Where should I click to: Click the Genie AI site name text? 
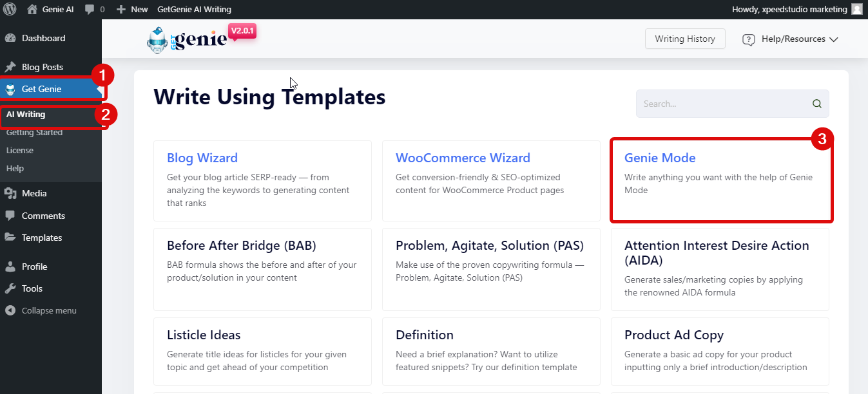58,10
